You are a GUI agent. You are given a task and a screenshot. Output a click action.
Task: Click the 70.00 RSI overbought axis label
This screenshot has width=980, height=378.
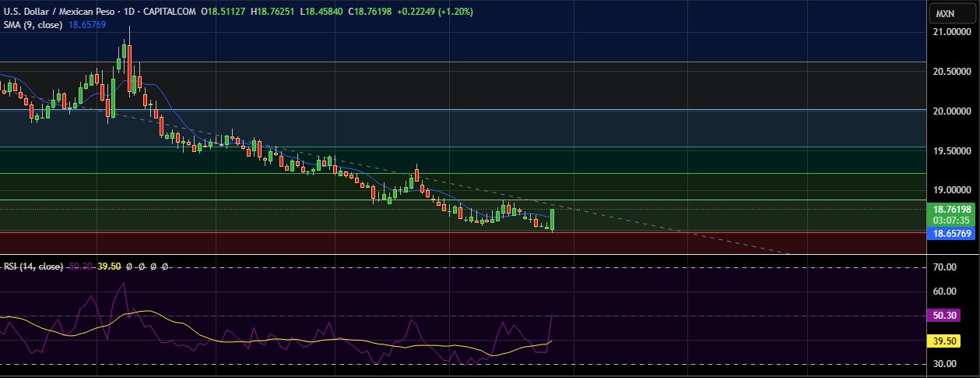point(944,267)
